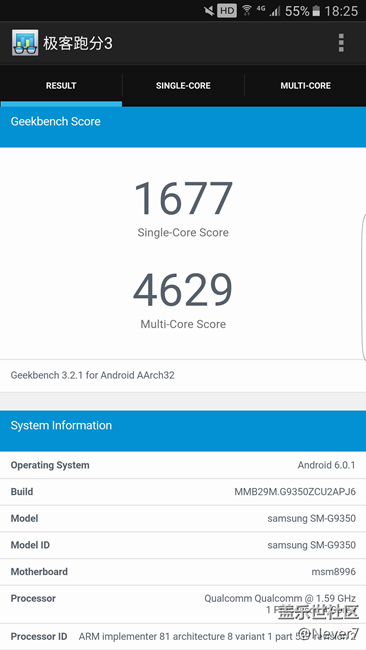This screenshot has height=650, width=366.
Task: Tap the 4G signal strength icon
Action: [268, 11]
